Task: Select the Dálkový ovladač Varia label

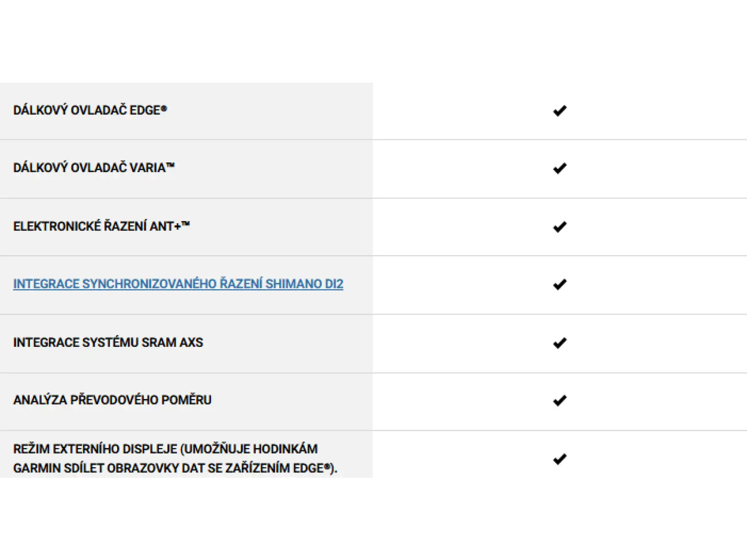Action: coord(94,168)
